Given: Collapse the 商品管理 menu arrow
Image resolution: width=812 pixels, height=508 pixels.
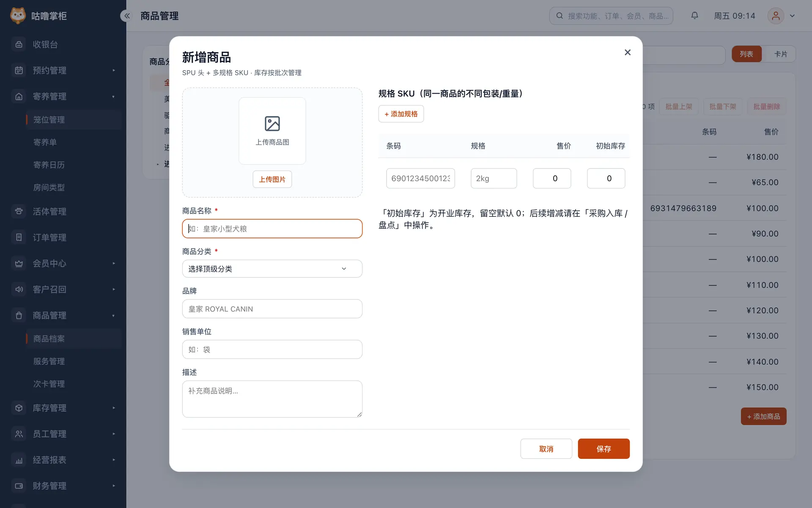Looking at the screenshot, I should click(114, 315).
